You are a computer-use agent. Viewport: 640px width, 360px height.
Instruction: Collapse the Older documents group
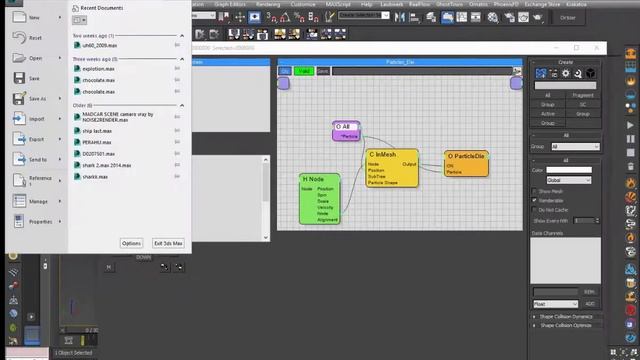tap(182, 105)
